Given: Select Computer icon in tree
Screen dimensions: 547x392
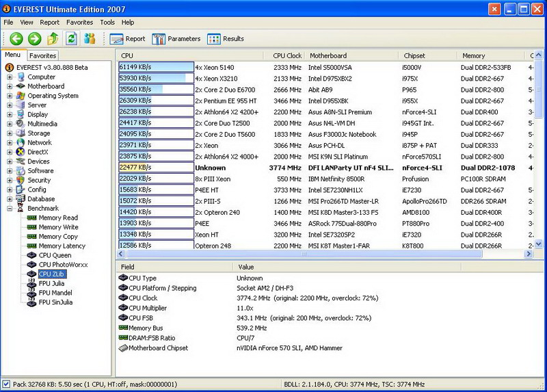Looking at the screenshot, I should coord(21,77).
